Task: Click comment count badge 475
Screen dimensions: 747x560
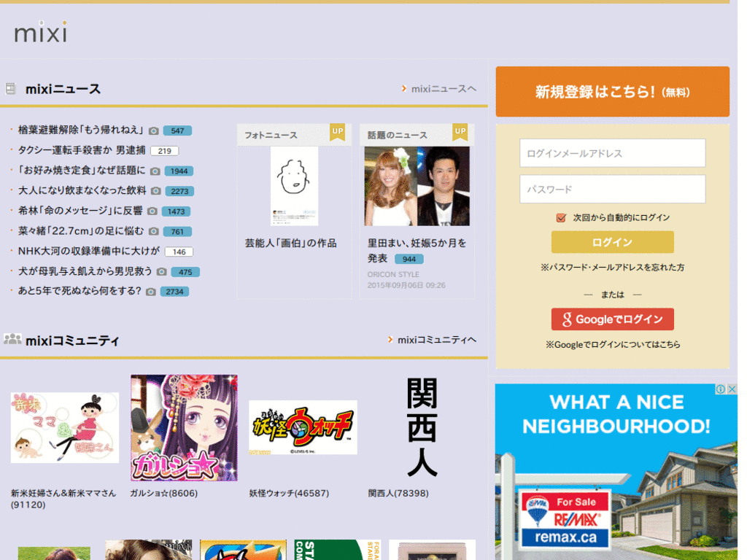Action: click(x=185, y=272)
